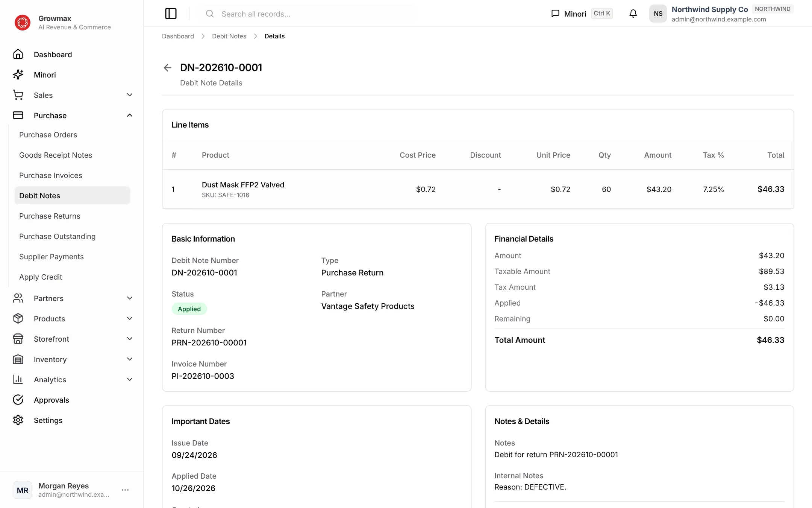
Task: Click the Settings gear icon
Action: (18, 420)
